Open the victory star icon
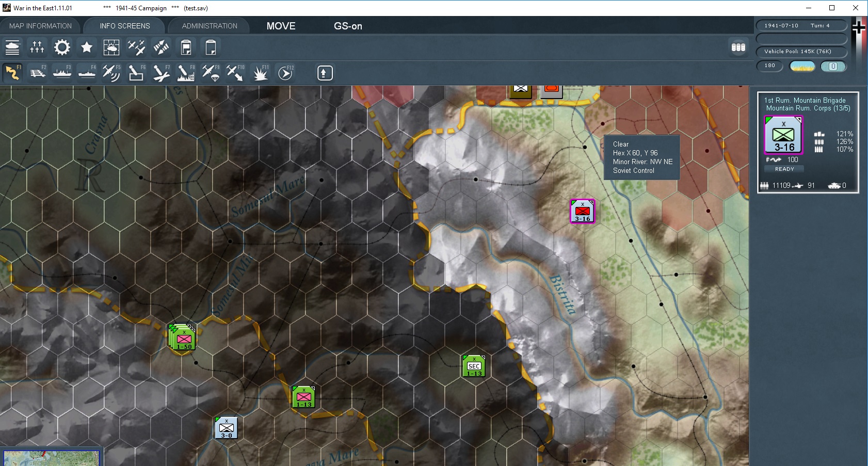This screenshot has width=868, height=466. [87, 47]
